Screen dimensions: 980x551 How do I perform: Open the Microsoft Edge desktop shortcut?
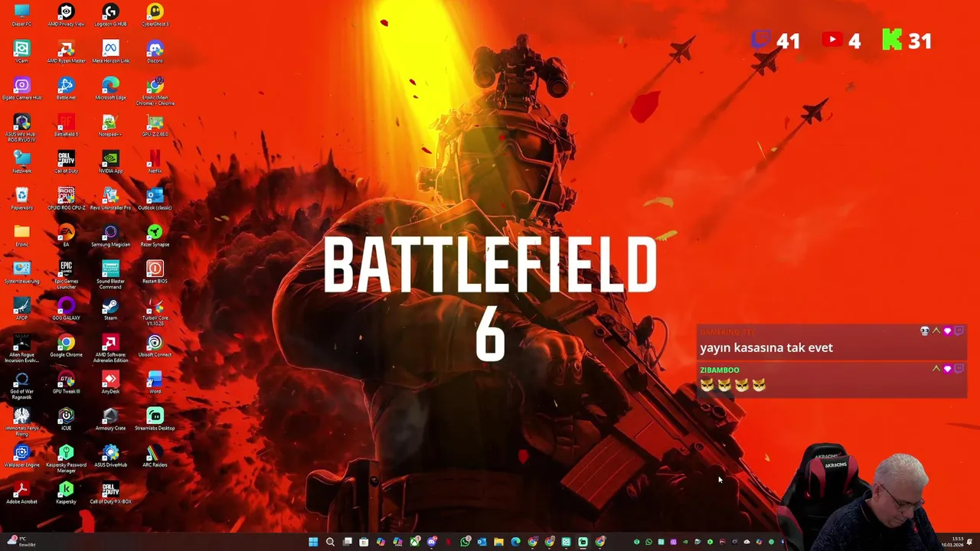click(x=110, y=88)
